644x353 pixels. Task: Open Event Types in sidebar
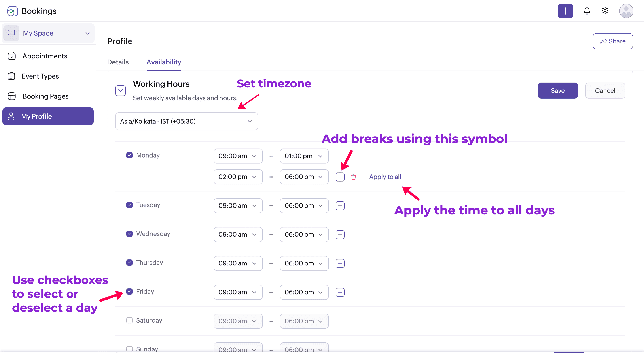(x=40, y=76)
